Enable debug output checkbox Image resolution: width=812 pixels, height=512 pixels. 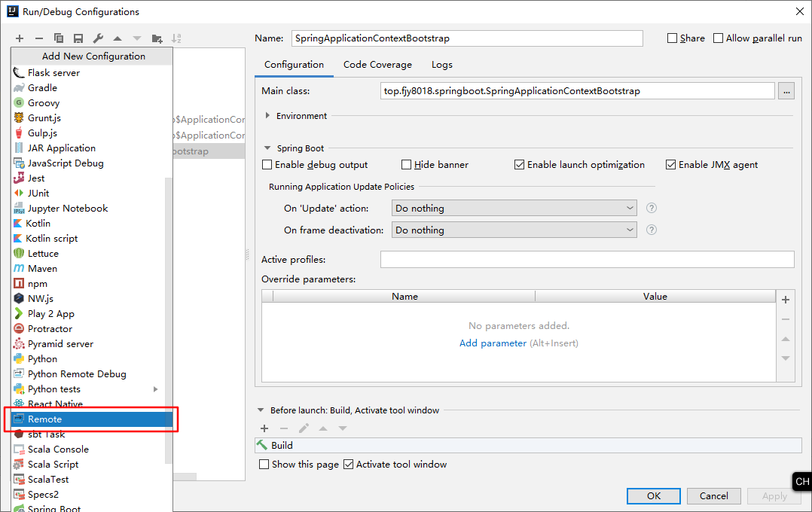[267, 165]
